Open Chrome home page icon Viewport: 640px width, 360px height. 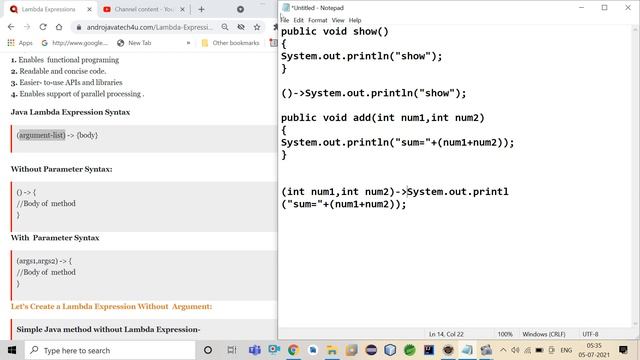(x=59, y=27)
